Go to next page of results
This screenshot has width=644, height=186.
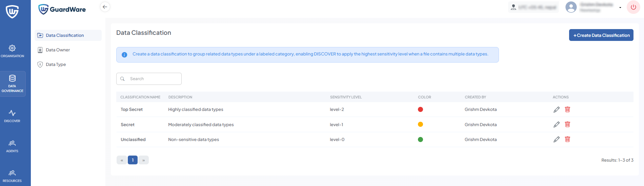tap(144, 160)
